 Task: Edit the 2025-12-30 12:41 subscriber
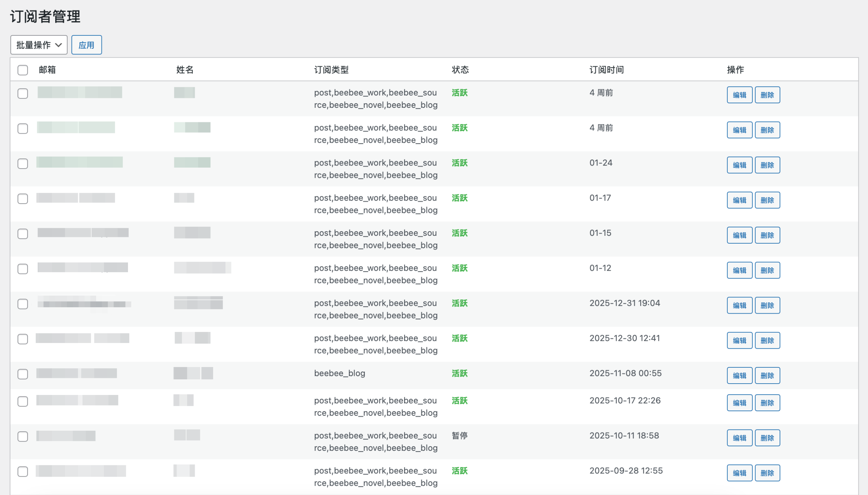[739, 340]
